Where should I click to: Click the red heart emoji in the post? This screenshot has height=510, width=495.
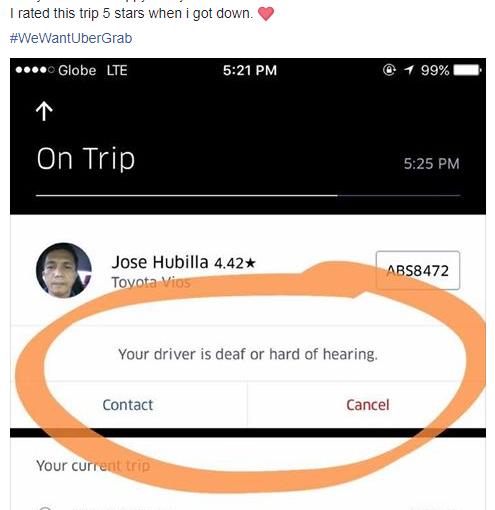(x=266, y=14)
